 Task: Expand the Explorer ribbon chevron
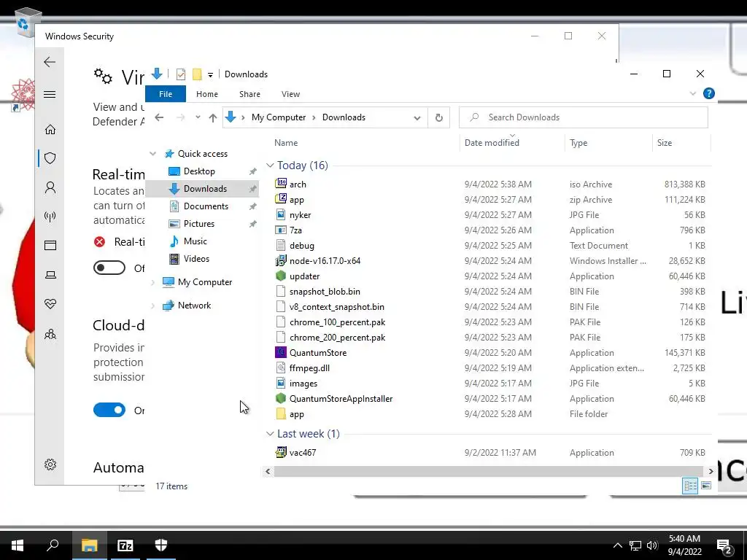pos(693,93)
